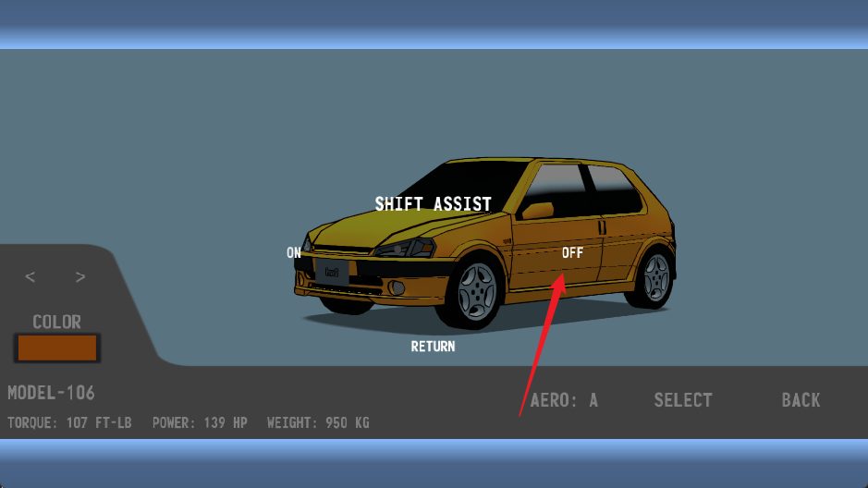Click the car's front license plate
The image size is (868, 488).
tap(331, 272)
